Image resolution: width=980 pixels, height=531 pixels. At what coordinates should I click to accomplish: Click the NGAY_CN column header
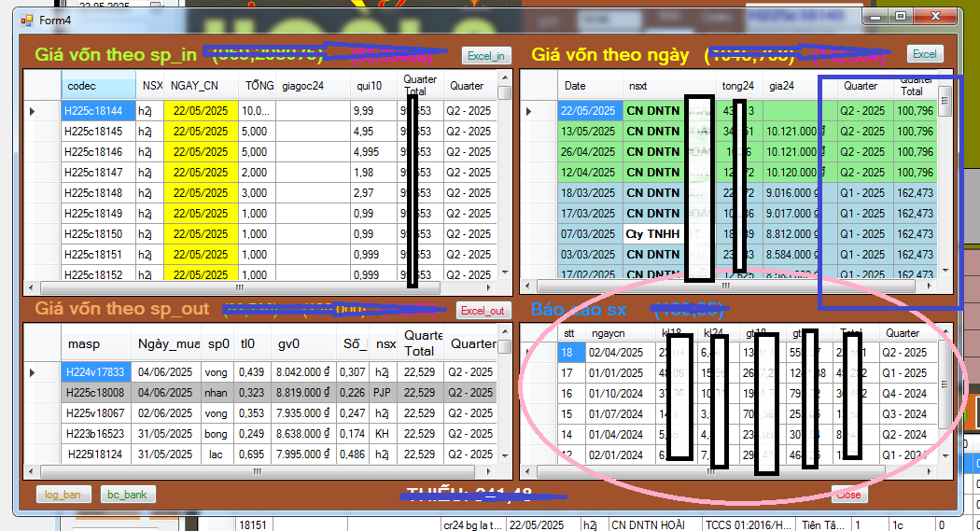pos(200,86)
